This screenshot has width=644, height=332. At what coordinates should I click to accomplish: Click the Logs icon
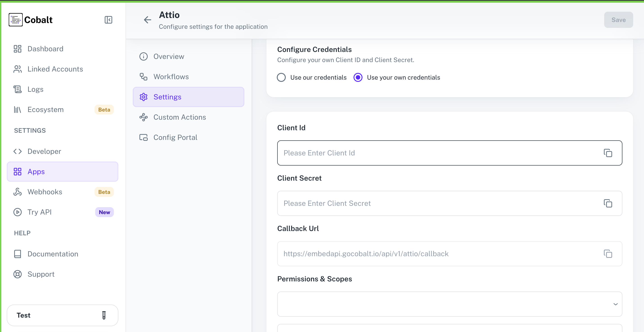point(17,89)
